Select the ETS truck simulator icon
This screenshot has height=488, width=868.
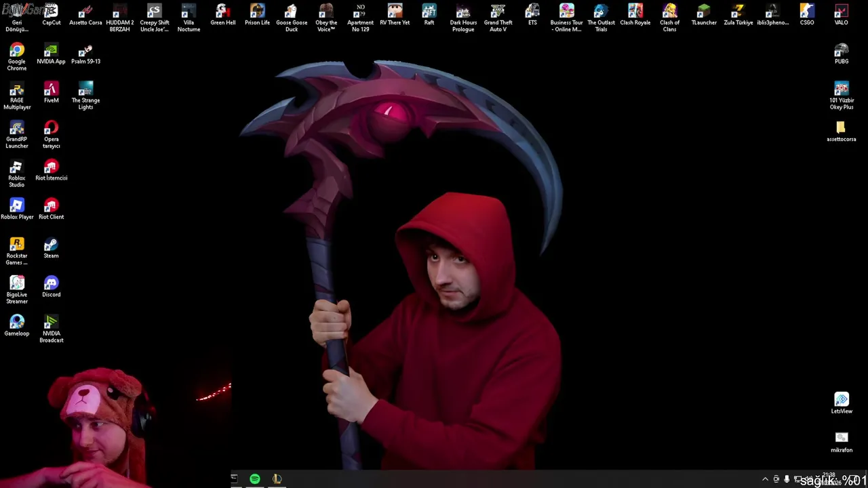532,15
